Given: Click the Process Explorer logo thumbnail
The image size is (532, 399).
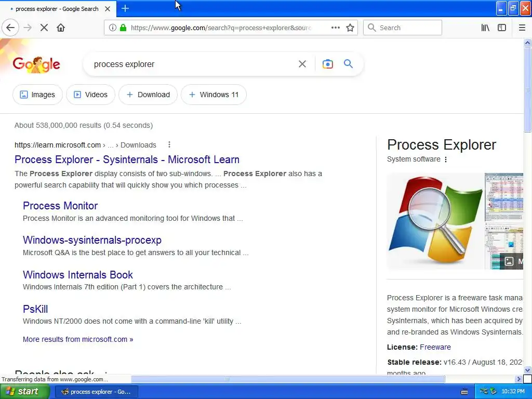Looking at the screenshot, I should (x=436, y=221).
